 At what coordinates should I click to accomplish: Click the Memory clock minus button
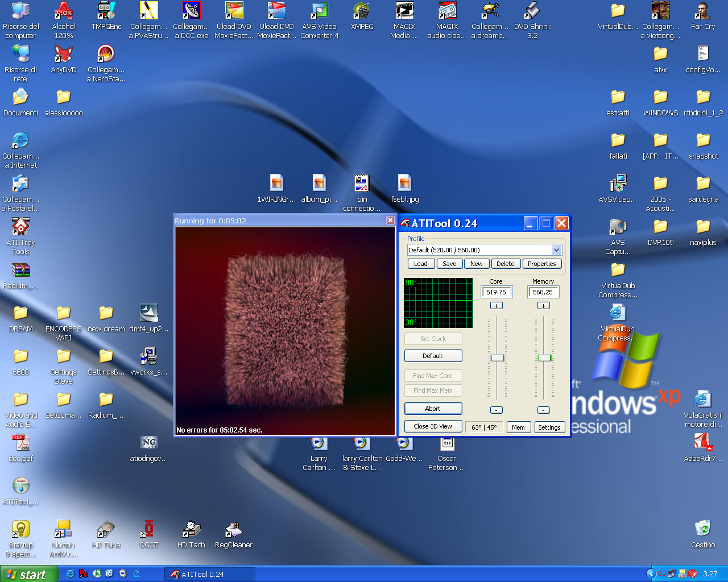(x=543, y=410)
